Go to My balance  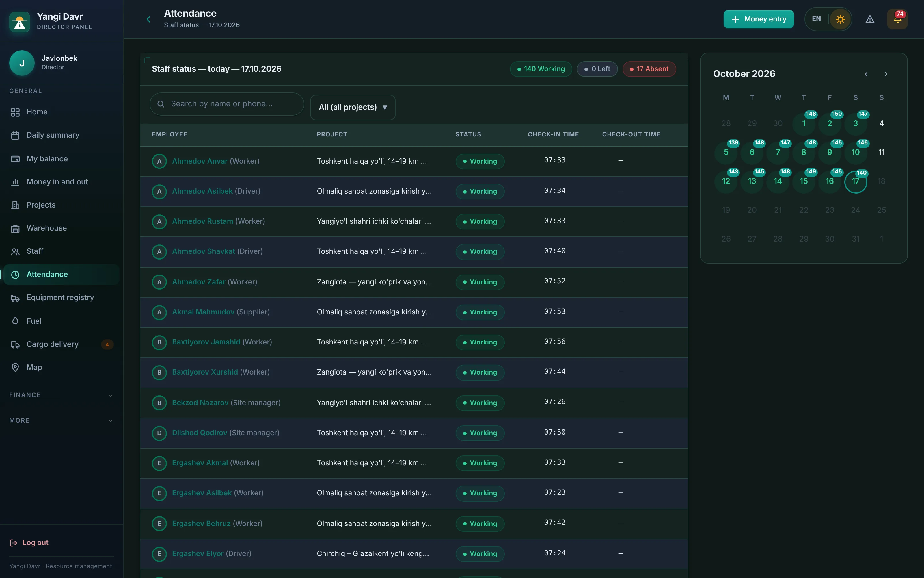61,159
